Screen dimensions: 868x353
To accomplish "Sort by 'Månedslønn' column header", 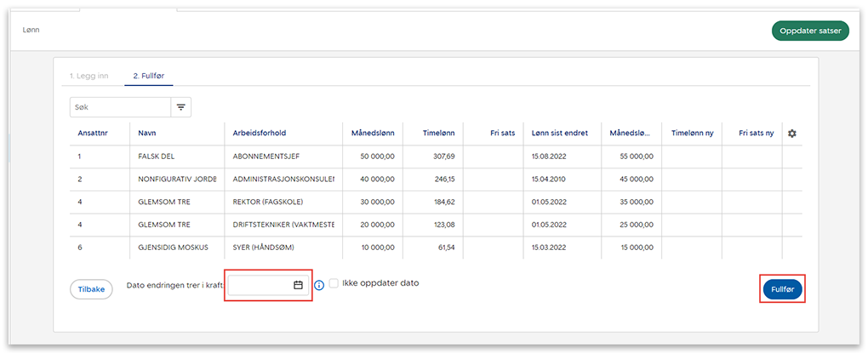I will [373, 134].
